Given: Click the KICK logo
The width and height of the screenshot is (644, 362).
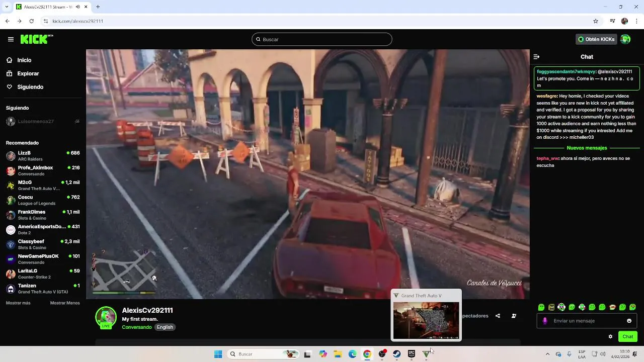Looking at the screenshot, I should (36, 39).
